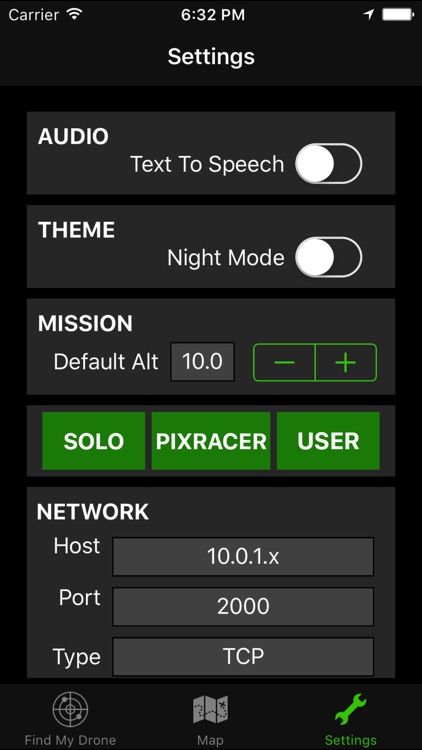Edit the Default Alt value 10.0
The width and height of the screenshot is (422, 750).
click(202, 362)
